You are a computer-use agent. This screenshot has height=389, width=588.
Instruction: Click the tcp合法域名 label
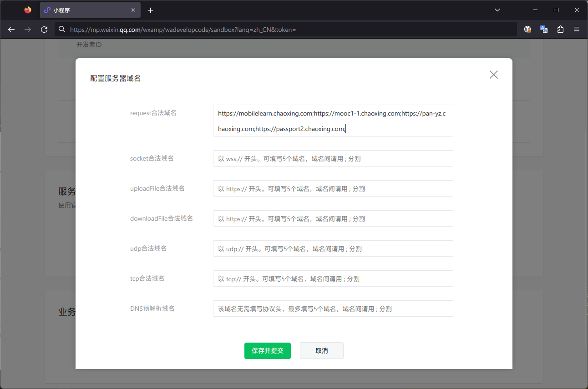point(147,278)
